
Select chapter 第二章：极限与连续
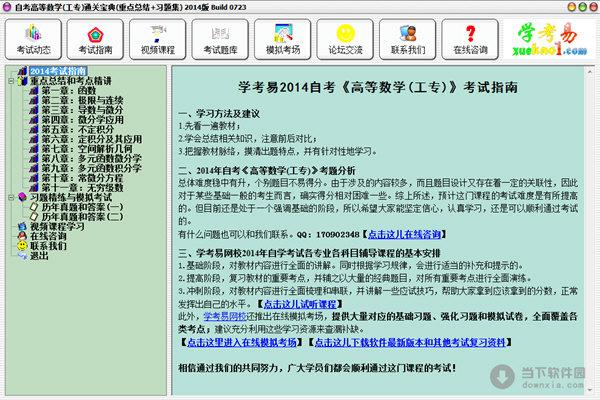click(x=82, y=100)
